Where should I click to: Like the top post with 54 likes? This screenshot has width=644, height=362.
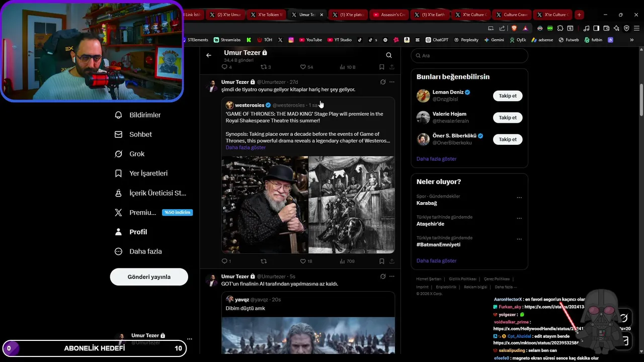306,67
